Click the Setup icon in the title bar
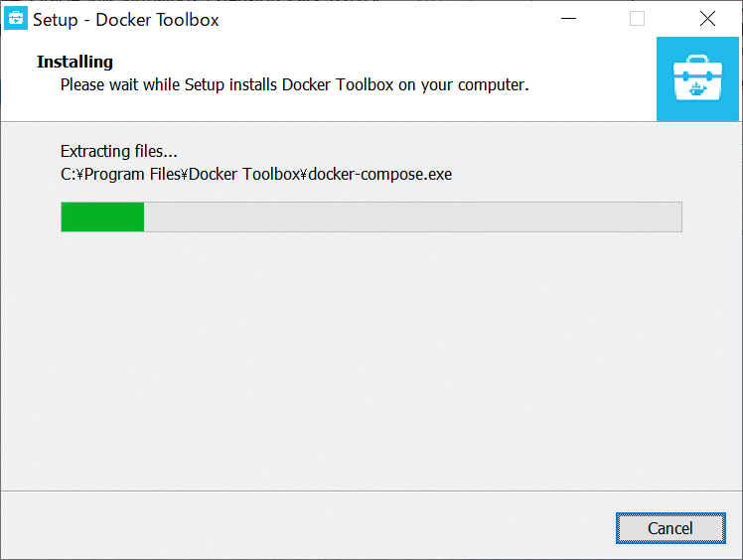The image size is (743, 560). (16, 19)
